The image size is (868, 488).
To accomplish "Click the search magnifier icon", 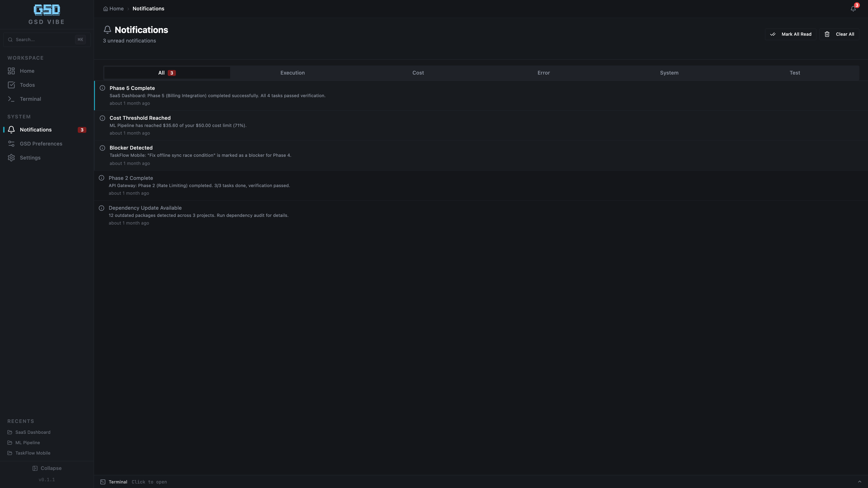I will click(10, 39).
